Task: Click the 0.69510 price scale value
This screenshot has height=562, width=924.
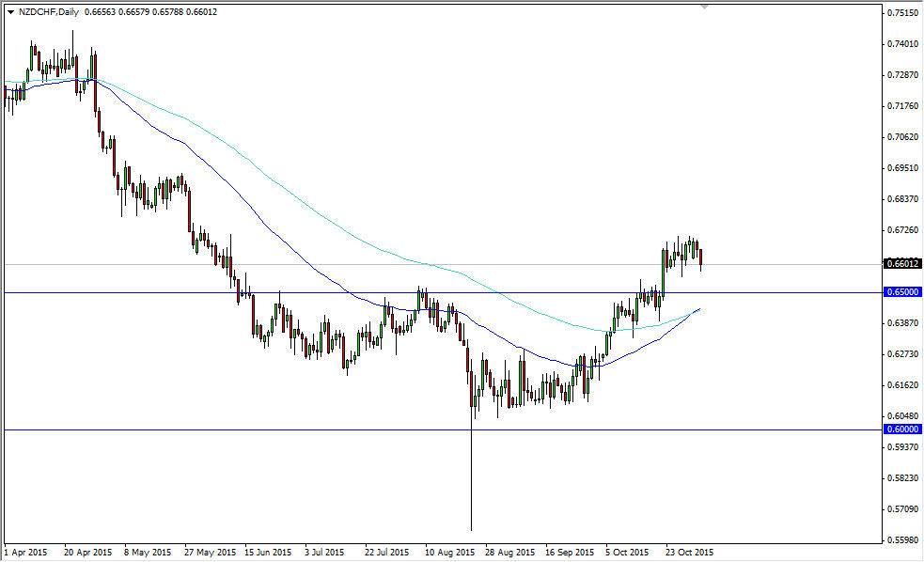Action: pos(902,168)
